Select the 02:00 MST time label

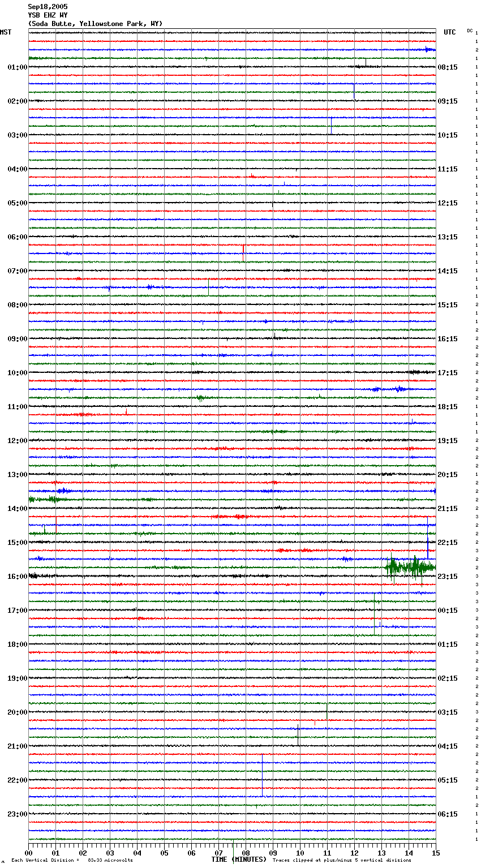(18, 101)
